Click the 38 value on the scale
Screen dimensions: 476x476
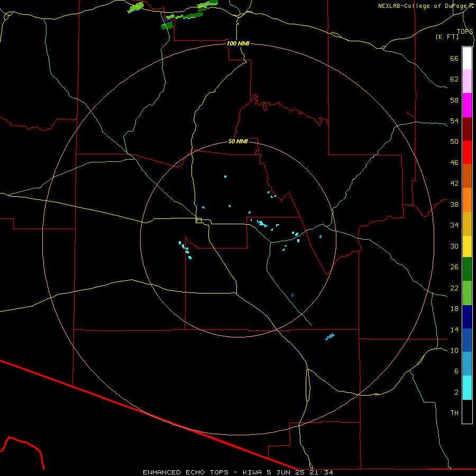pos(454,204)
